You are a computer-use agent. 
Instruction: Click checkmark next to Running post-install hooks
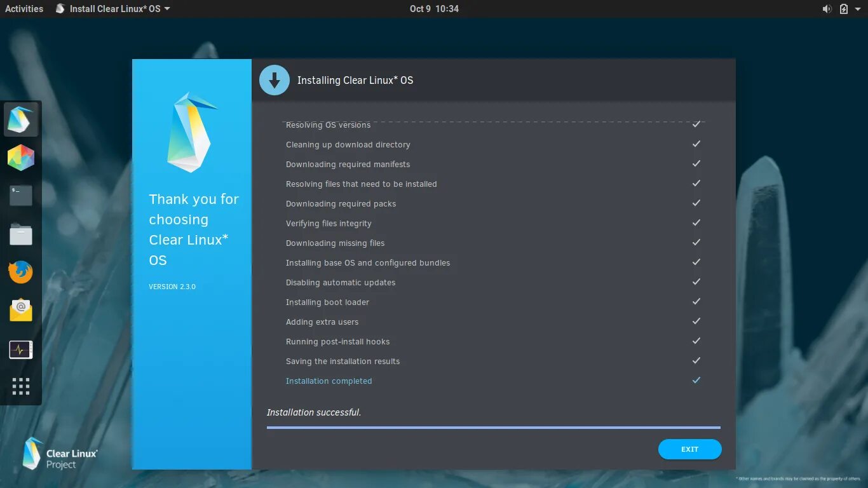tap(696, 341)
